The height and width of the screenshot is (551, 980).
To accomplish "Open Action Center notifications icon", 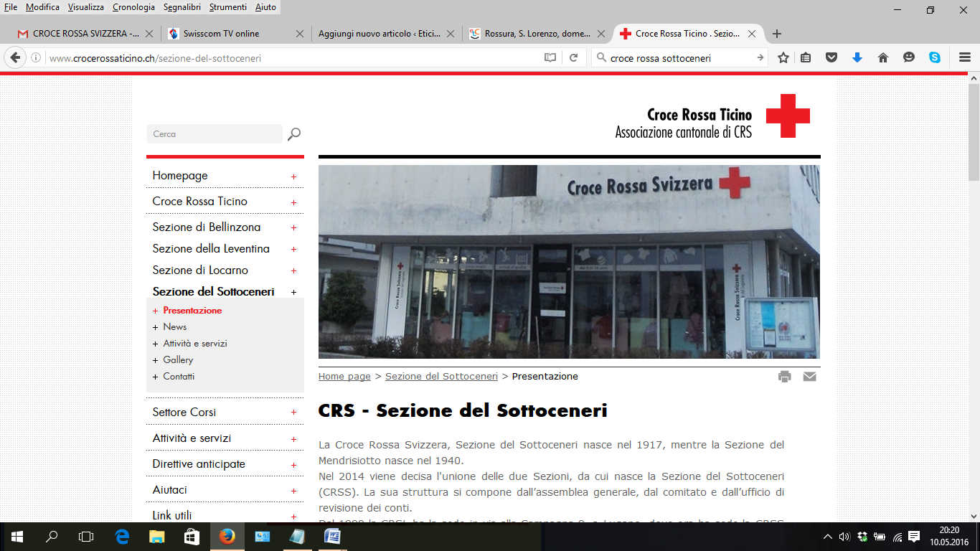I will [914, 537].
